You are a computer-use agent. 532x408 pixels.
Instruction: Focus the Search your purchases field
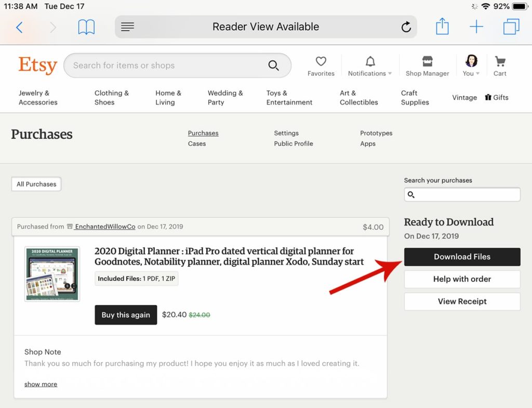tap(462, 194)
